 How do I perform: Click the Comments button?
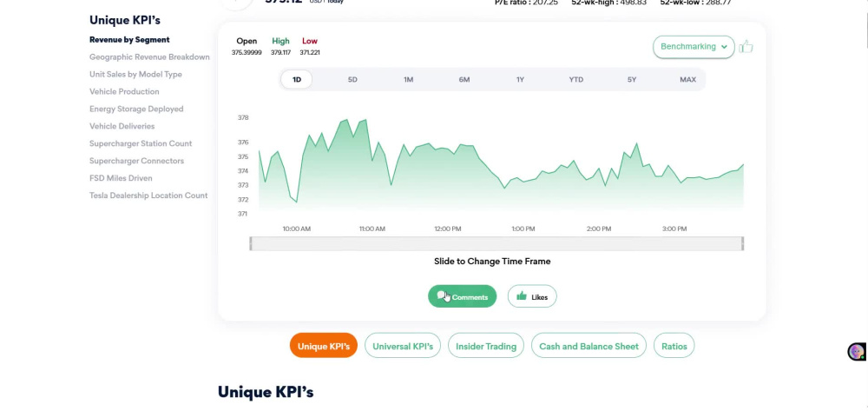pos(463,296)
